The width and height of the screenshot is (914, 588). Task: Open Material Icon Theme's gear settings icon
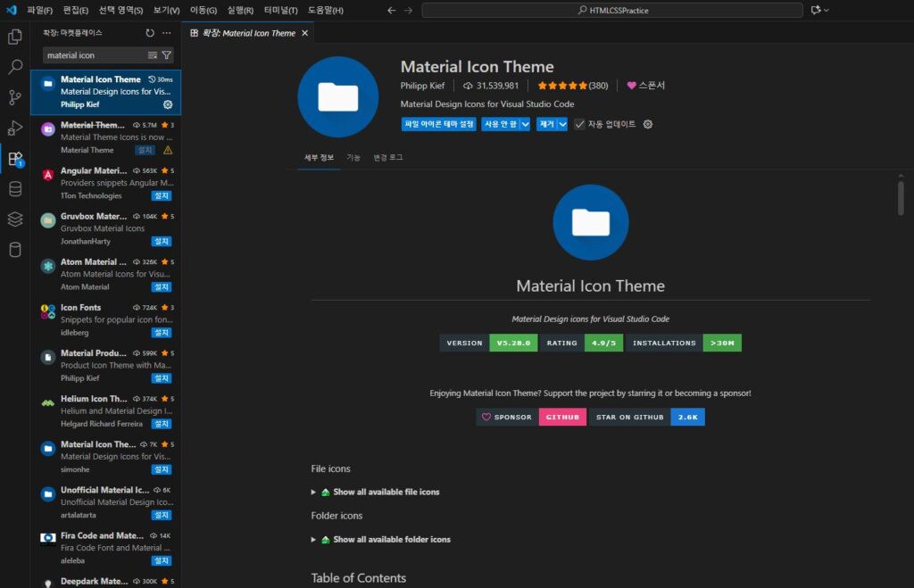166,104
